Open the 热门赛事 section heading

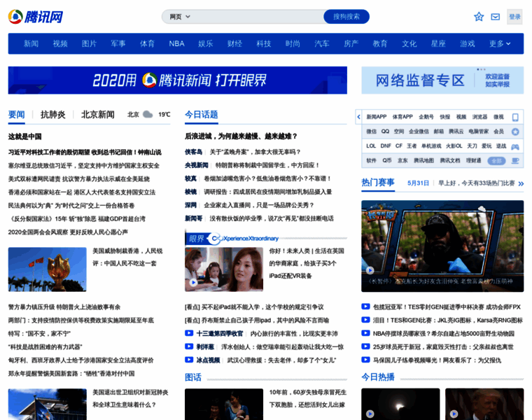378,183
